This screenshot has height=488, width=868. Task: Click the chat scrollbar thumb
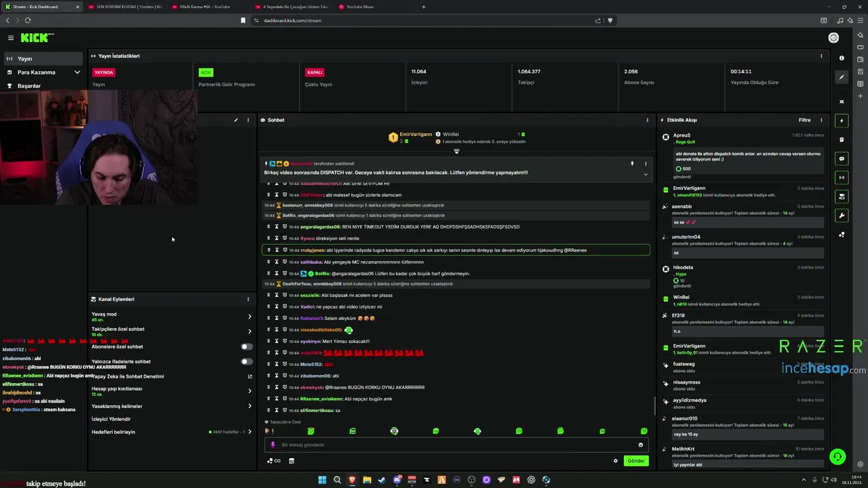654,406
